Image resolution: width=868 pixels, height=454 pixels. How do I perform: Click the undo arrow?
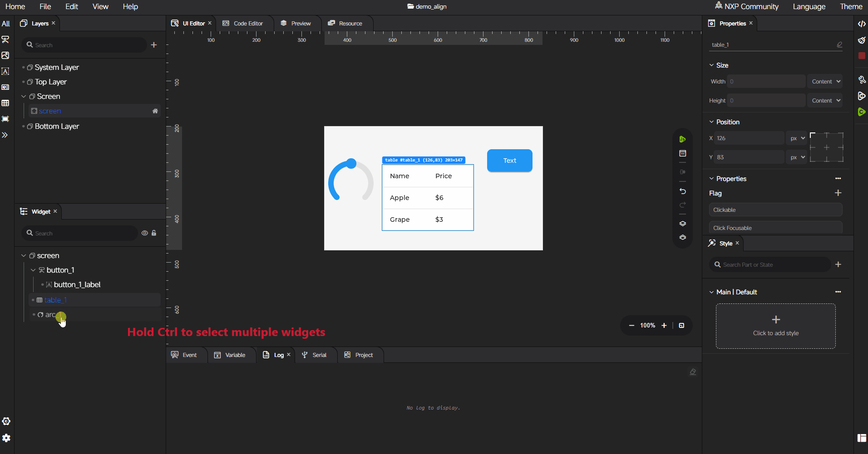click(x=682, y=191)
